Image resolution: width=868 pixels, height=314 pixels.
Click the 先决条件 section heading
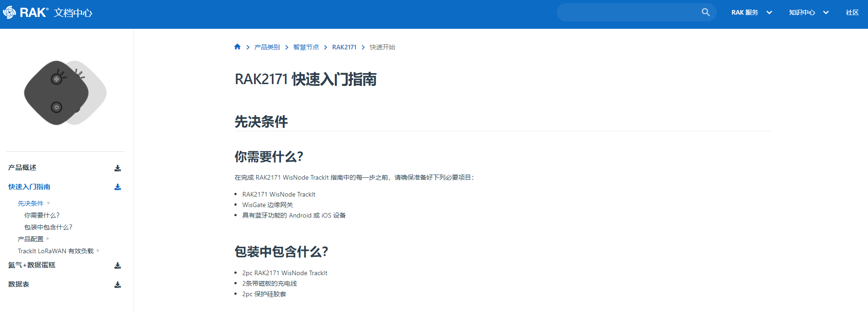click(x=261, y=122)
